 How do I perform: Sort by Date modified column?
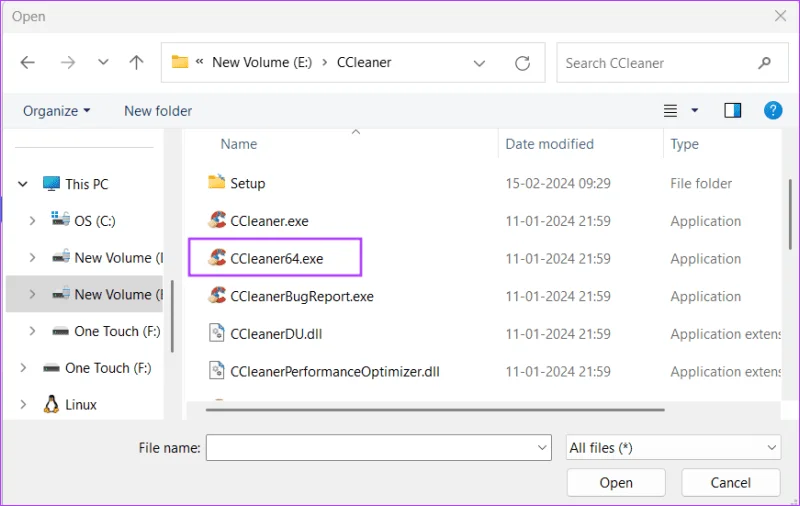tap(549, 144)
